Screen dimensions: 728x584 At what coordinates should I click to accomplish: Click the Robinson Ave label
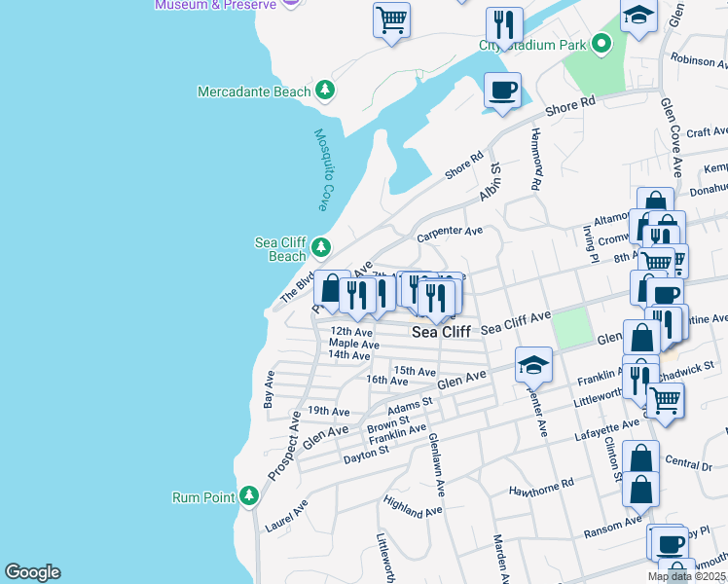tap(699, 60)
